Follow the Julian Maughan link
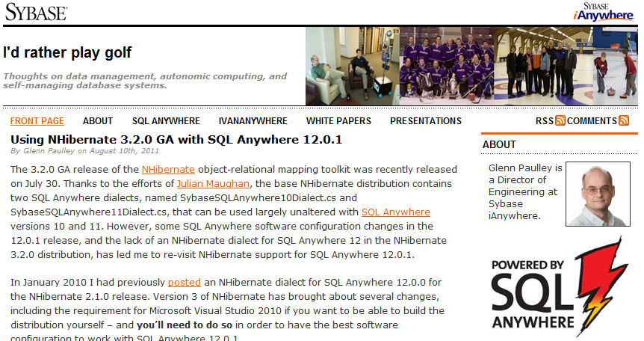Viewport: 644px width, 341px height. 213,183
